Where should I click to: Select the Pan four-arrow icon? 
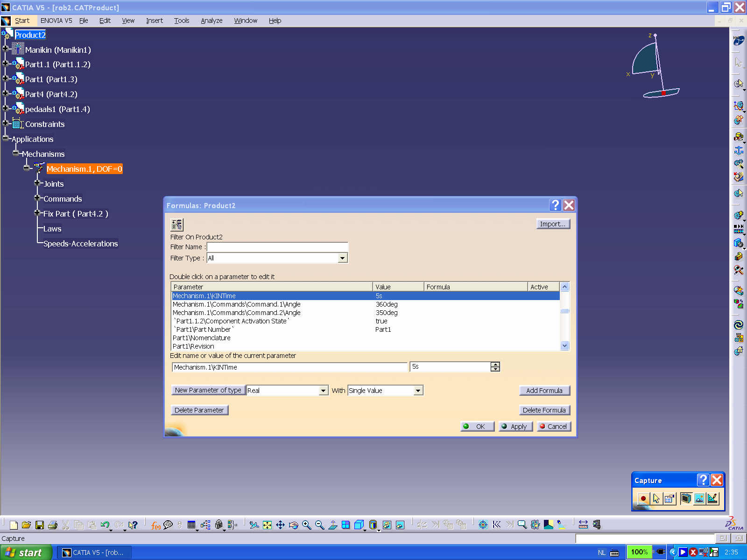click(280, 525)
